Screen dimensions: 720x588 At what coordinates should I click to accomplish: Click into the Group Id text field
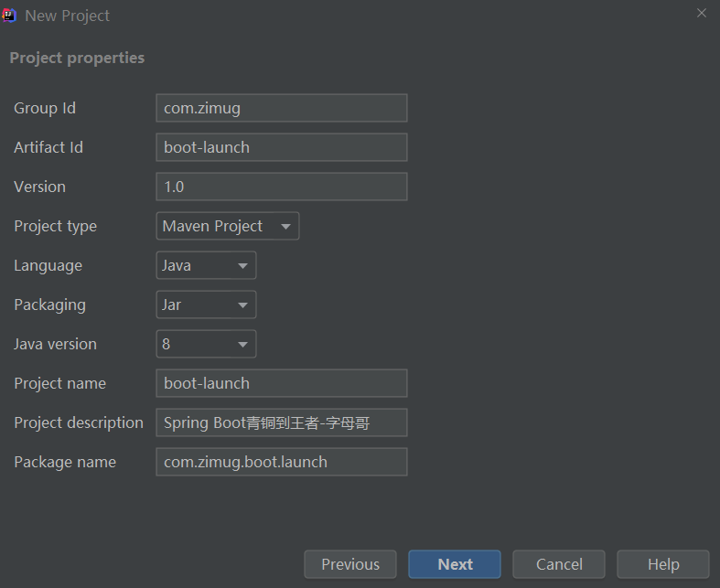coord(281,108)
